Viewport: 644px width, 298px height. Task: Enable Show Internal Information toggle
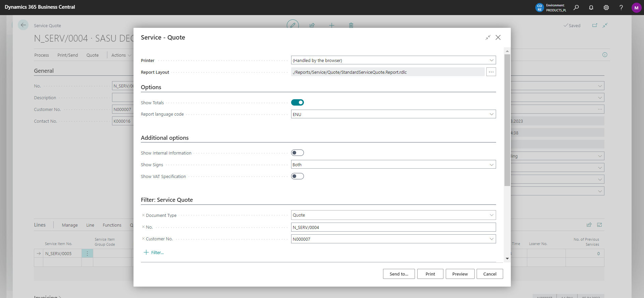click(x=298, y=153)
